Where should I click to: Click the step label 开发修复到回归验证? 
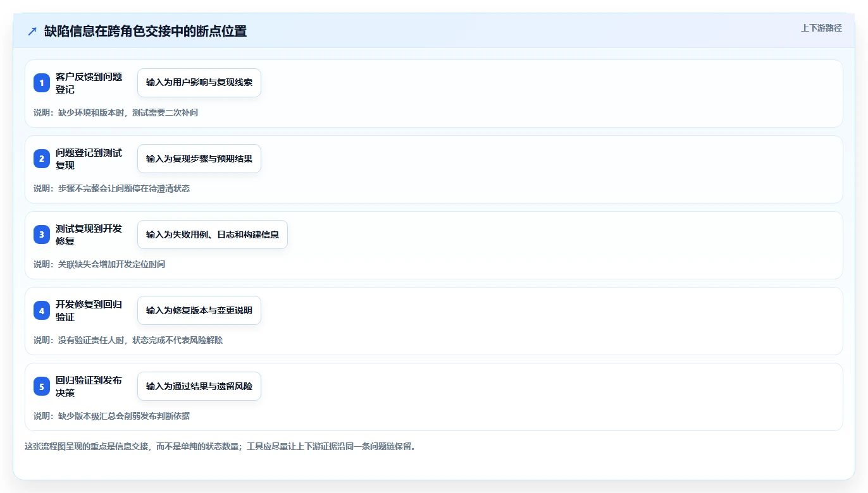tap(89, 310)
